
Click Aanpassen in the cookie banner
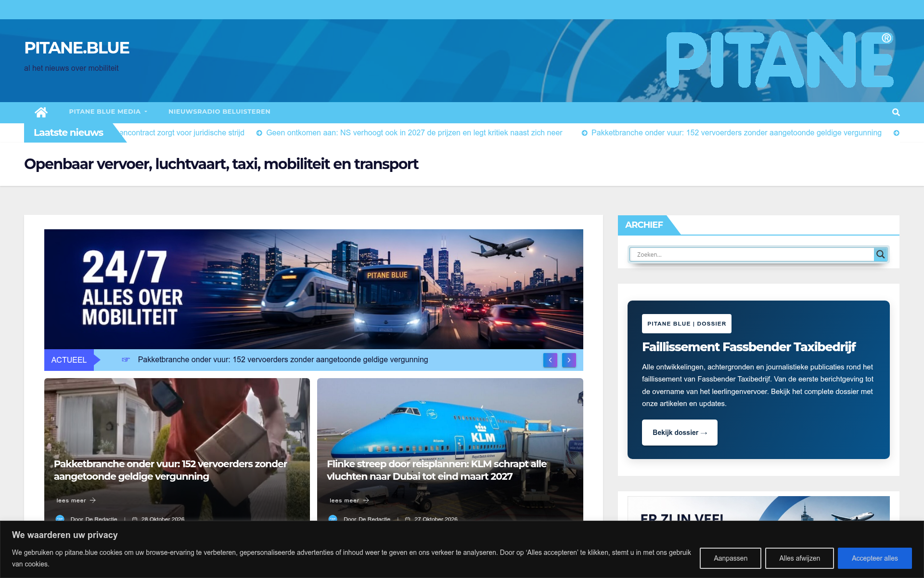(x=730, y=558)
